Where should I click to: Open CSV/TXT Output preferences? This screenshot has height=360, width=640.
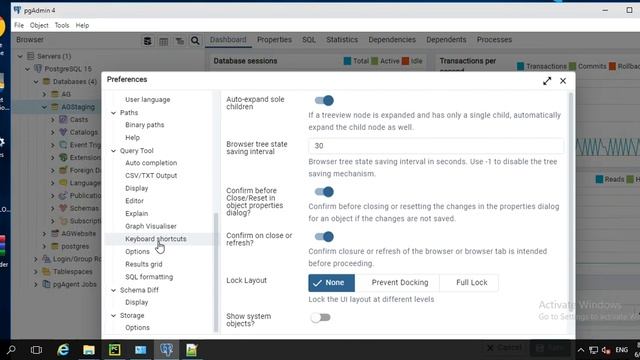[151, 176]
